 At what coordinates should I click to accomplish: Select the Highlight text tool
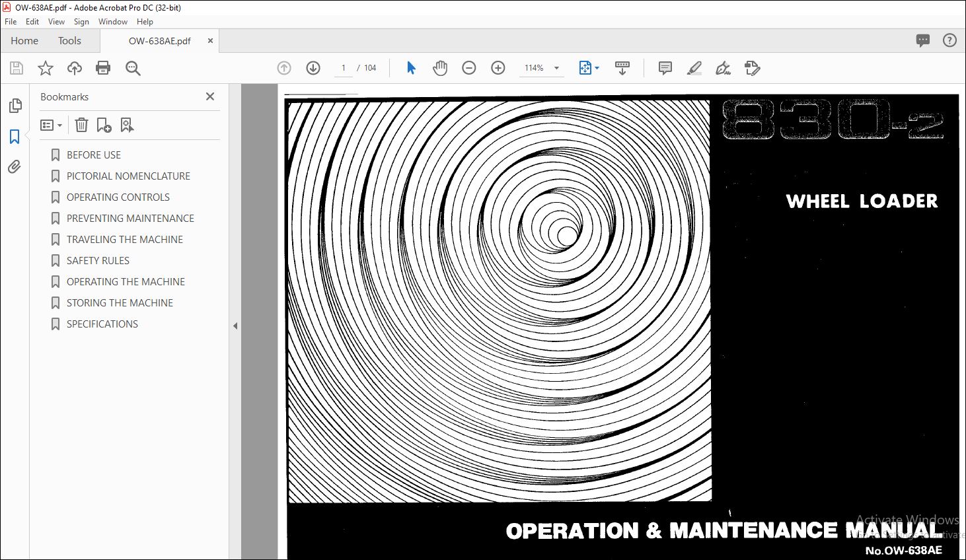(x=694, y=68)
